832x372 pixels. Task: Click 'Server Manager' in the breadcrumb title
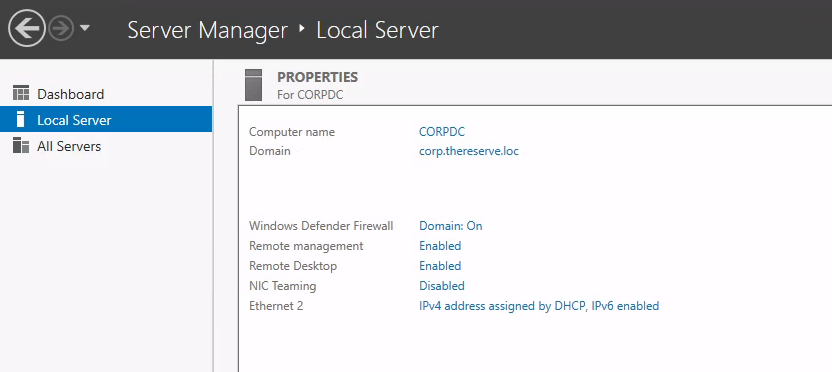[207, 30]
